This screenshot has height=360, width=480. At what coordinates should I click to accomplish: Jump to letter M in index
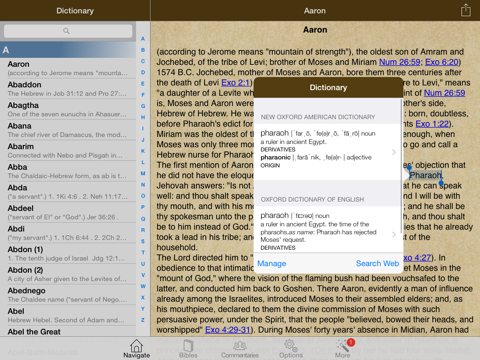click(x=143, y=173)
